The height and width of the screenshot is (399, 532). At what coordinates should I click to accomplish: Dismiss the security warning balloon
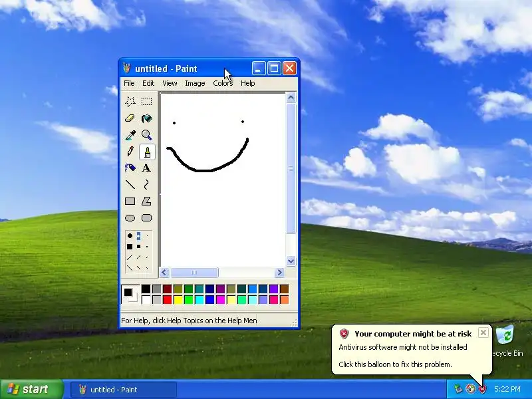click(x=483, y=332)
